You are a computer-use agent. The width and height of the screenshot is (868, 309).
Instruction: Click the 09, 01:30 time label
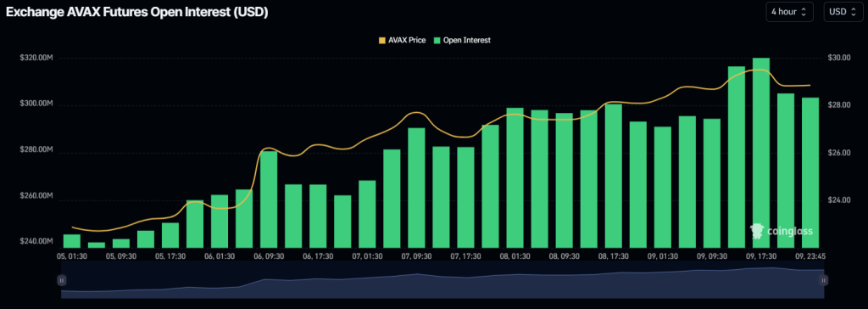point(662,256)
